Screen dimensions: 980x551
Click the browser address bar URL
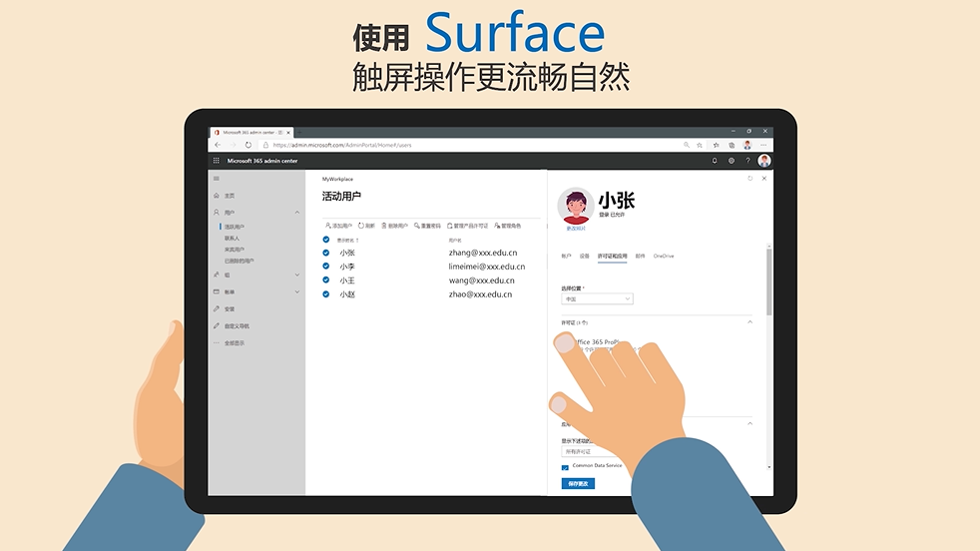[x=342, y=145]
